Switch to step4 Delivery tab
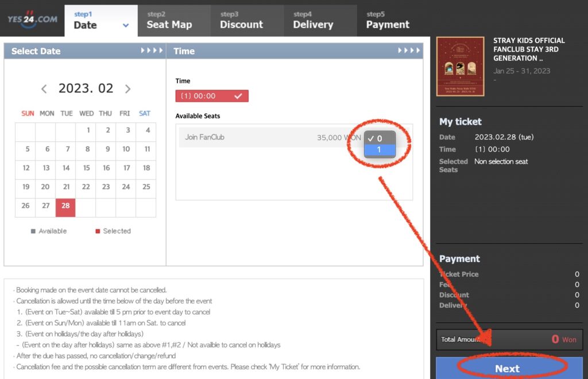 click(x=313, y=20)
